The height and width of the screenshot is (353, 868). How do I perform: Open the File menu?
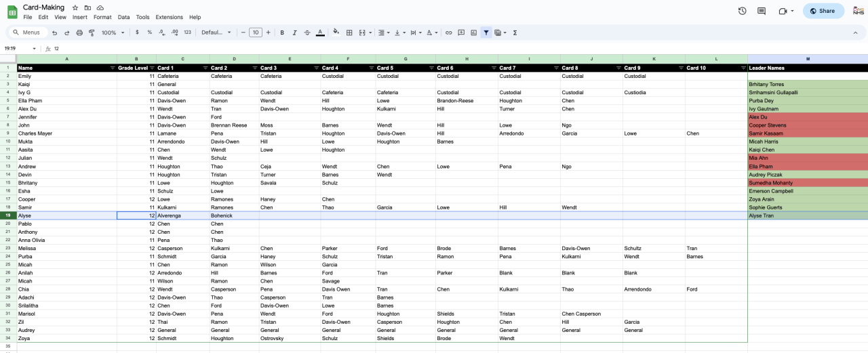pos(27,17)
